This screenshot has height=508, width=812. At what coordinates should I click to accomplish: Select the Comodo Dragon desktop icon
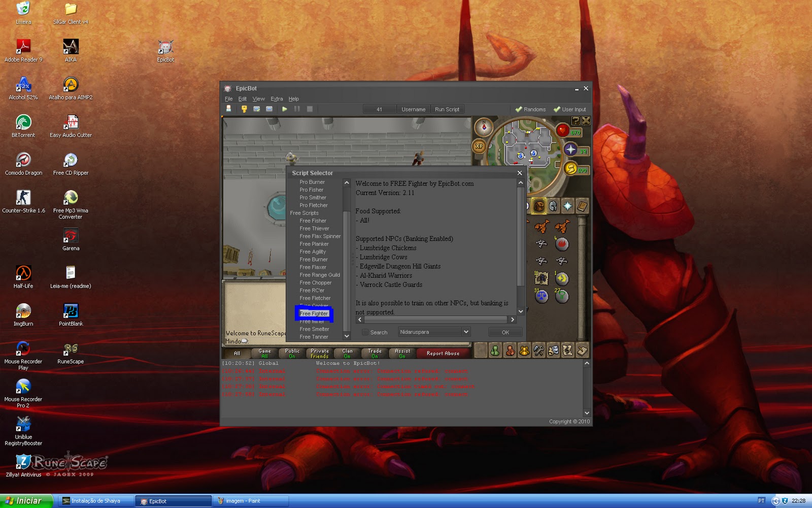click(23, 164)
